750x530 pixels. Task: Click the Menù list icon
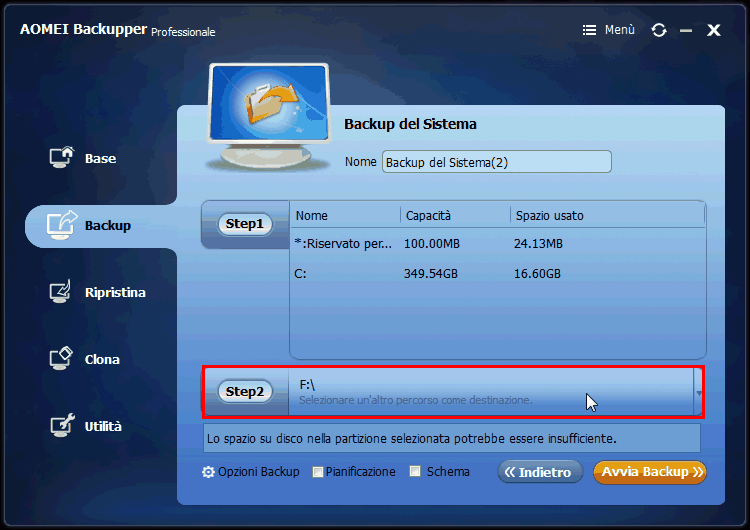pyautogui.click(x=589, y=30)
